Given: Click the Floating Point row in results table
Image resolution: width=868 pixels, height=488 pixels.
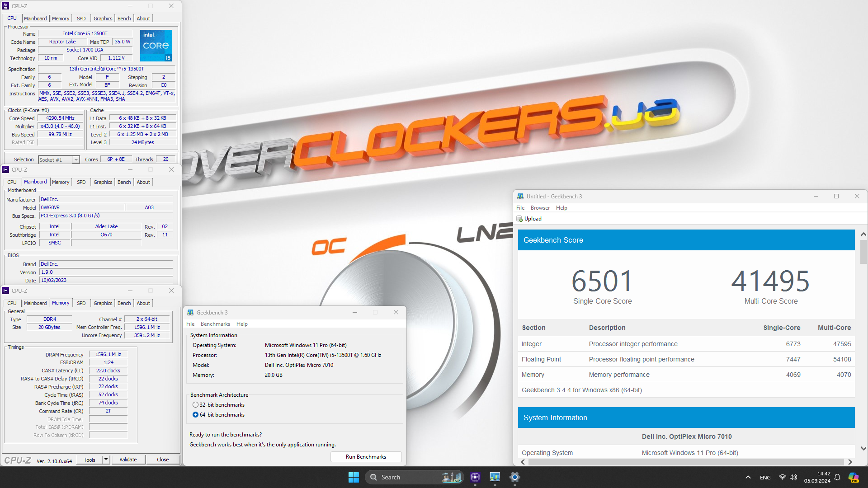Looking at the screenshot, I should [x=686, y=359].
